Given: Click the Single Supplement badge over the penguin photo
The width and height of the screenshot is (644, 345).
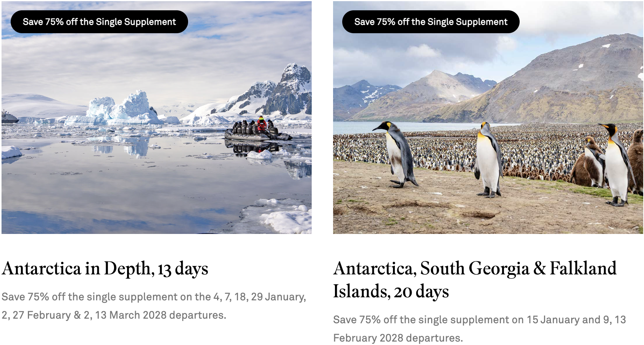Looking at the screenshot, I should [x=431, y=22].
